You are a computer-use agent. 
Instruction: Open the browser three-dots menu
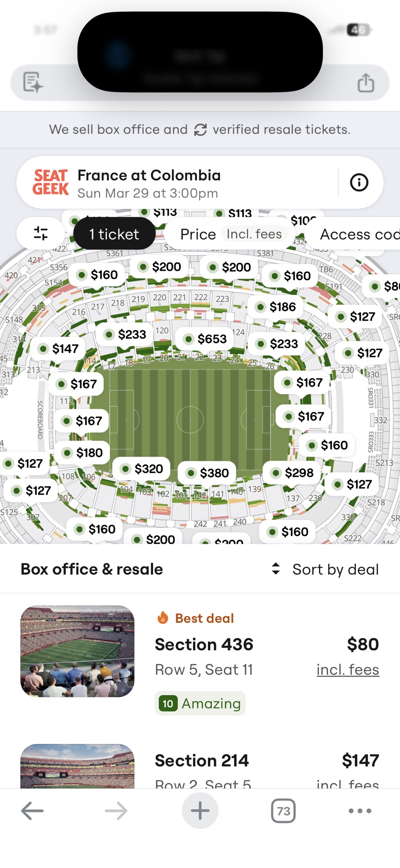coord(360,810)
